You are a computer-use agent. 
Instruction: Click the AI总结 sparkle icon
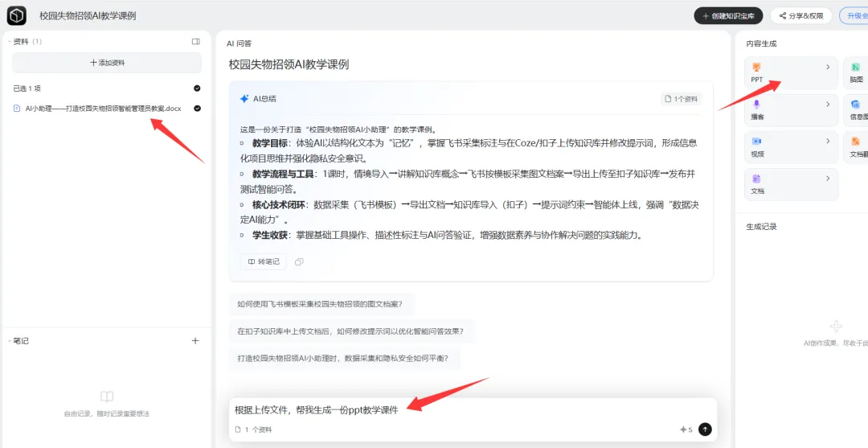coord(244,99)
